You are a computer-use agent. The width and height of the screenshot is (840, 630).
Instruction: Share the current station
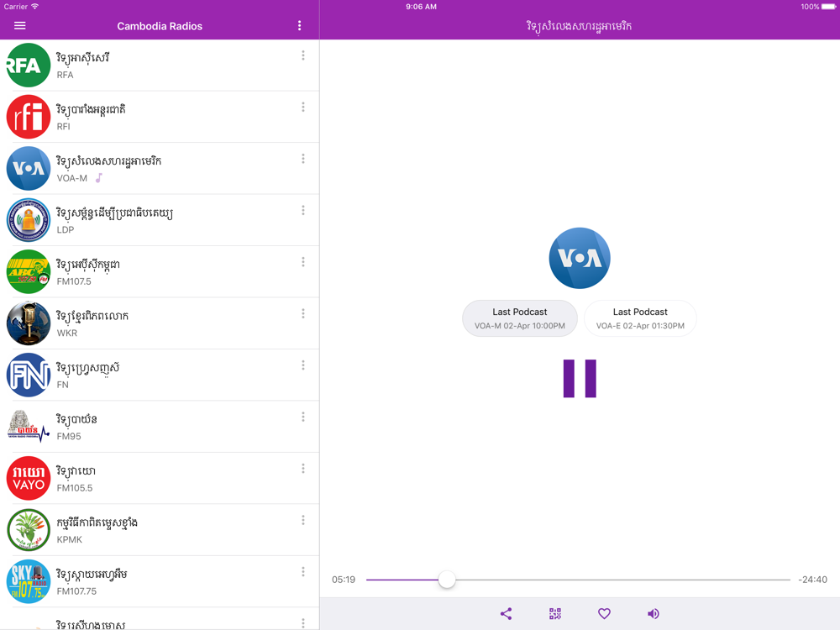tap(506, 614)
